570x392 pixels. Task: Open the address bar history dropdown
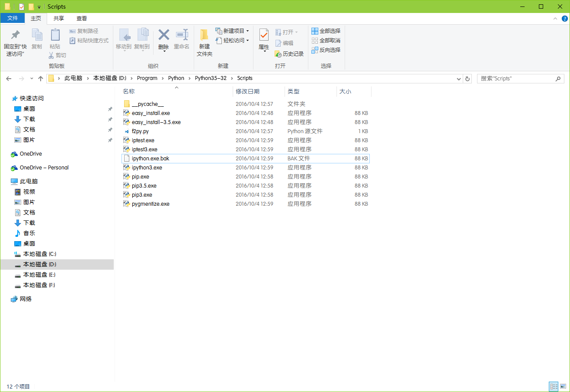[459, 79]
